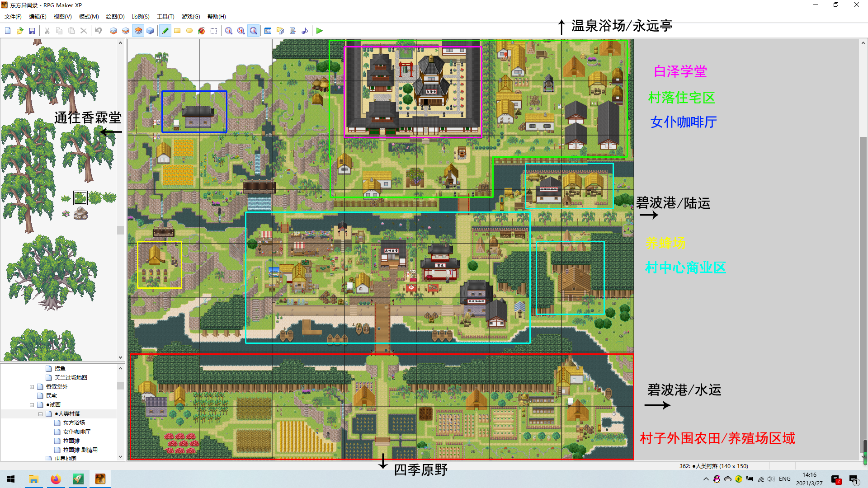This screenshot has height=488, width=868.
Task: Open the Script Editor icon
Action: (x=292, y=31)
